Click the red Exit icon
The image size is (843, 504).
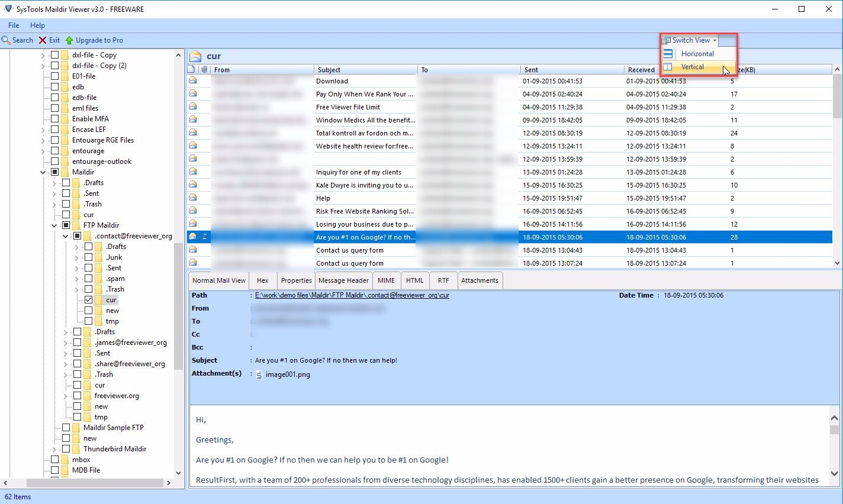pos(41,40)
